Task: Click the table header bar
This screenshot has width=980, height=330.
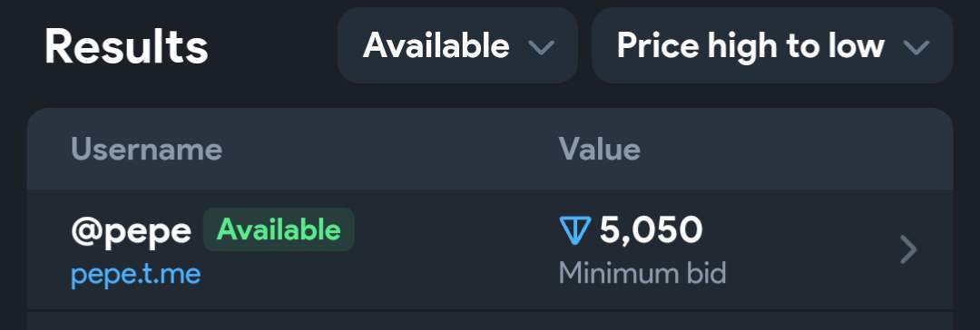Action: (x=490, y=150)
